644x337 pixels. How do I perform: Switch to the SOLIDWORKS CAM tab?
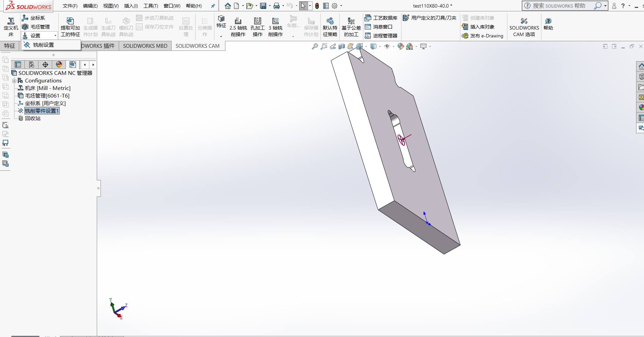point(198,46)
